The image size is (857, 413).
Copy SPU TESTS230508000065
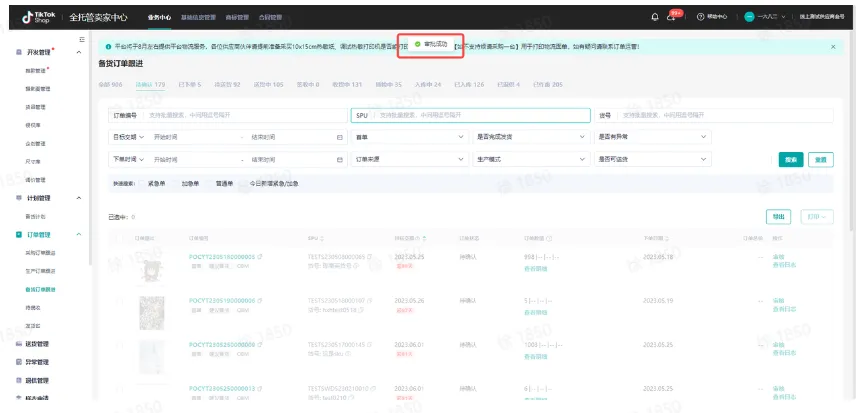pos(369,256)
